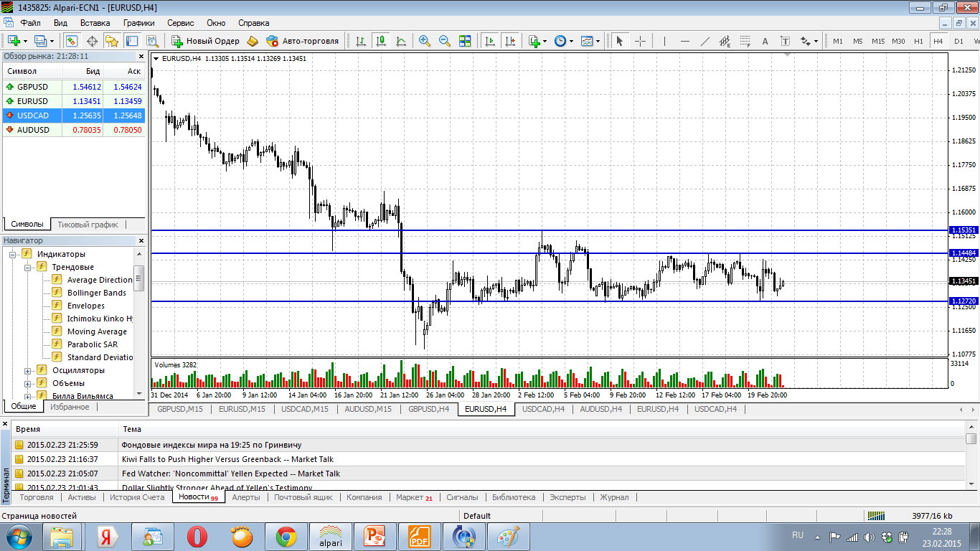
Task: Switch chart to line chart icon
Action: coord(401,41)
